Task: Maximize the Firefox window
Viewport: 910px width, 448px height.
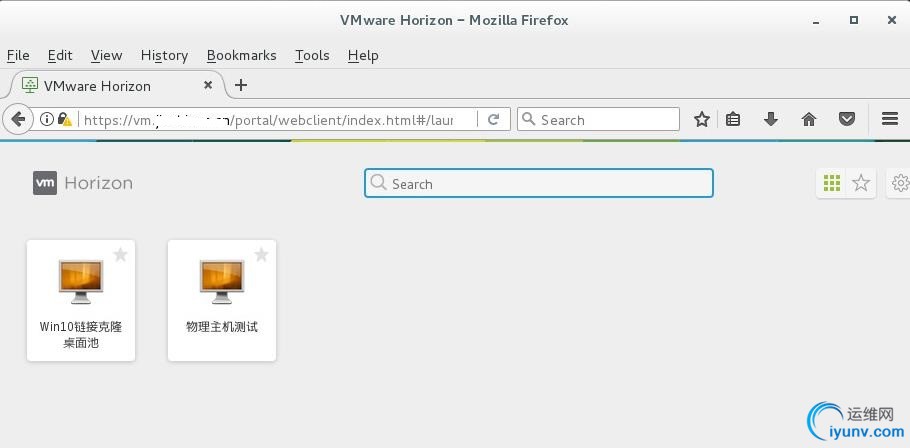Action: pos(854,20)
